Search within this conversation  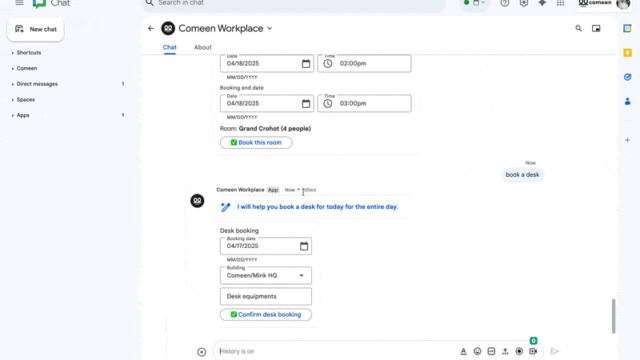pyautogui.click(x=578, y=29)
